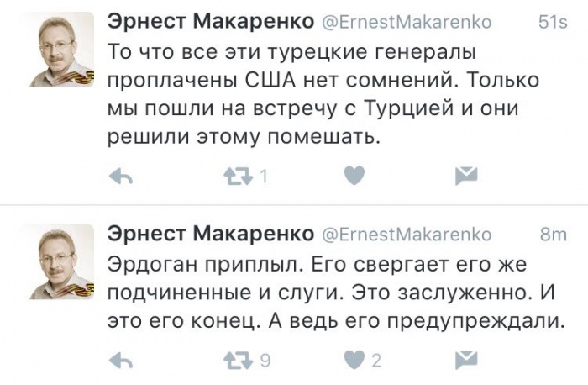Open Эрнест Макаренко name in second tweet
This screenshot has height=385, width=588.
click(x=211, y=234)
